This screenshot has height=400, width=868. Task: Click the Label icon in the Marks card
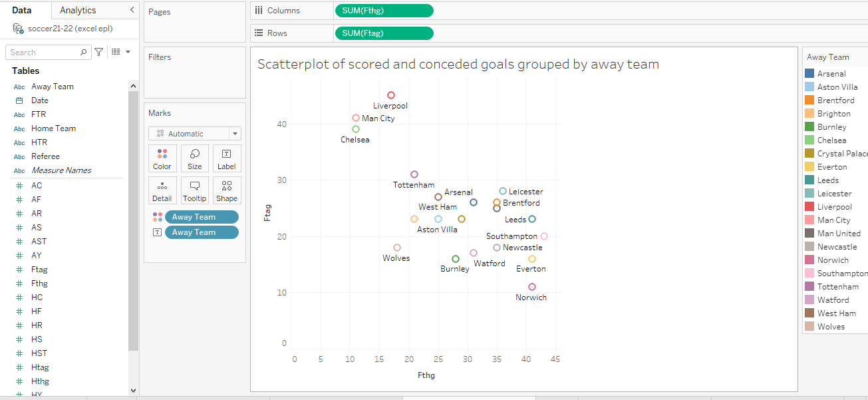point(227,158)
